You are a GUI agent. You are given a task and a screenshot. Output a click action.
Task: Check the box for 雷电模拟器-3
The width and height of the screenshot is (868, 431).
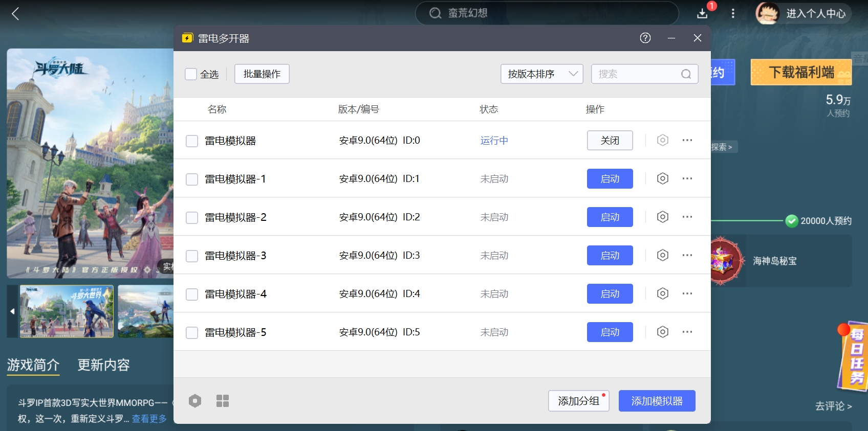pos(192,256)
